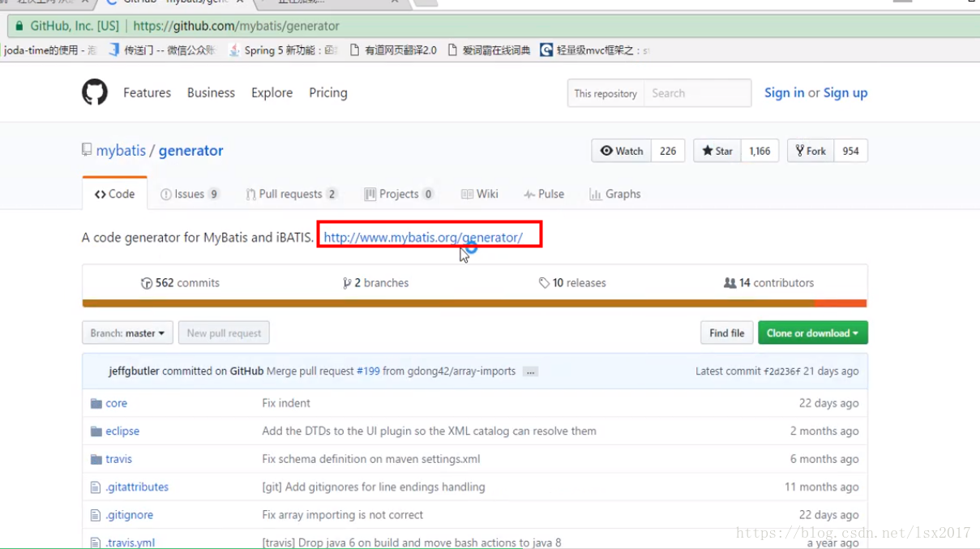Image resolution: width=980 pixels, height=549 pixels.
Task: Click the Sign up link
Action: tap(845, 92)
